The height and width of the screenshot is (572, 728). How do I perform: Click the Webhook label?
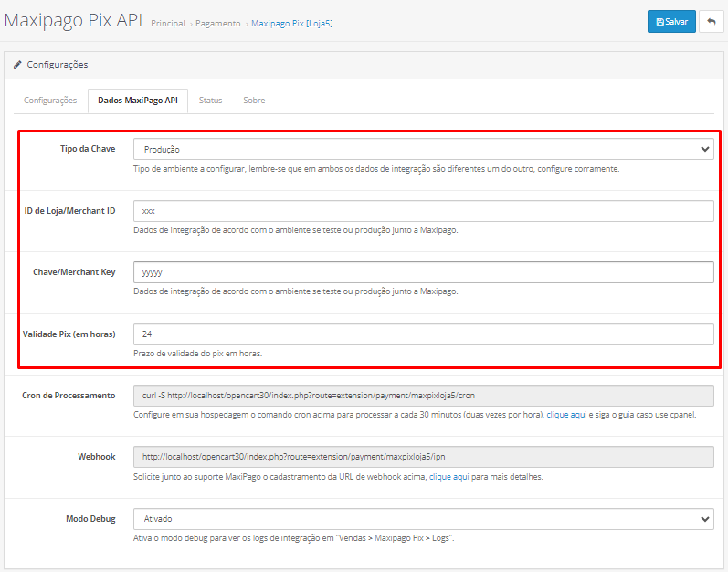coord(97,456)
